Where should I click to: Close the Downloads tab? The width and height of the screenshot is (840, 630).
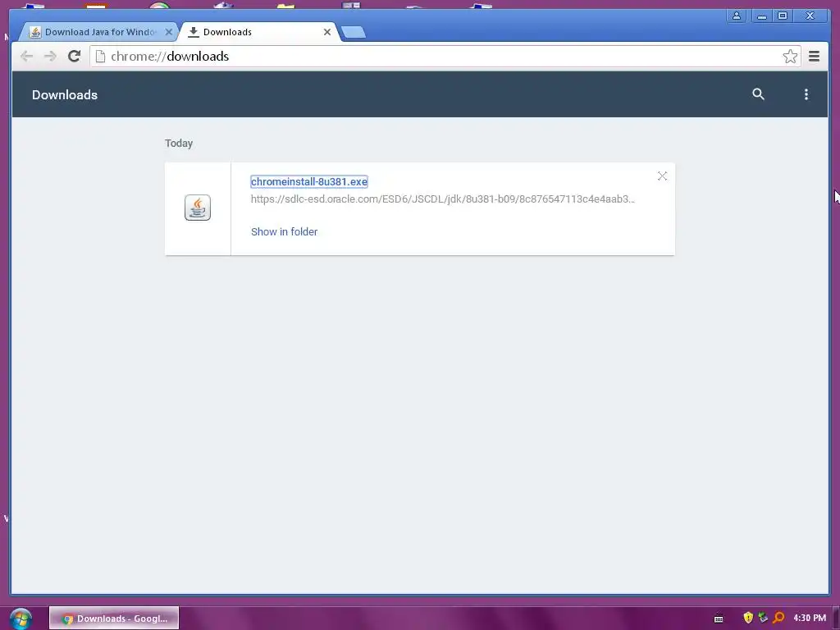tap(326, 32)
